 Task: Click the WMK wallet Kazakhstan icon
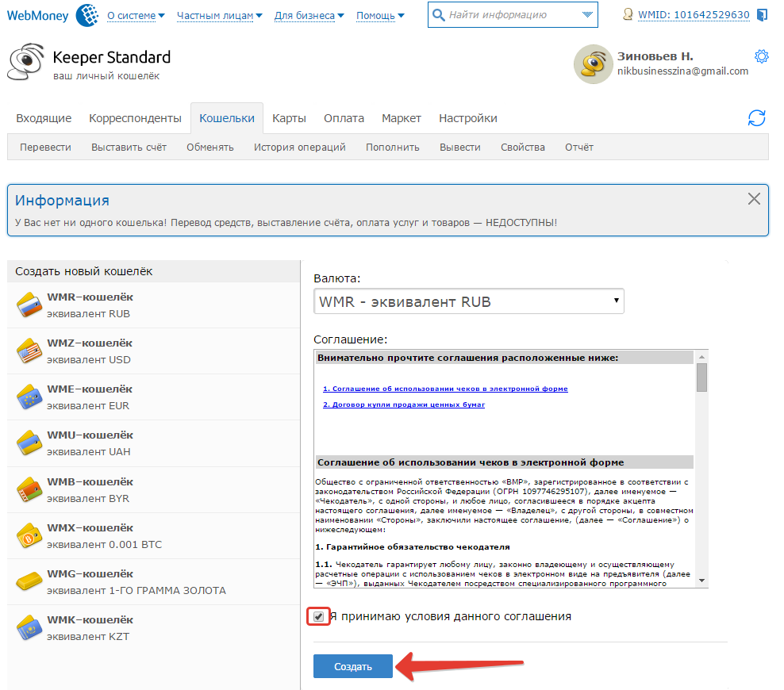pyautogui.click(x=29, y=627)
